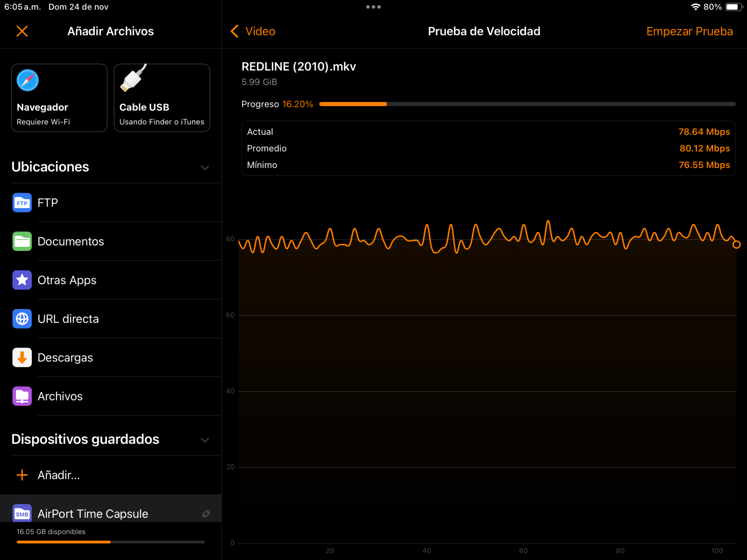Collapse the Ubicaciones section chevron
747x560 pixels.
pyautogui.click(x=205, y=168)
